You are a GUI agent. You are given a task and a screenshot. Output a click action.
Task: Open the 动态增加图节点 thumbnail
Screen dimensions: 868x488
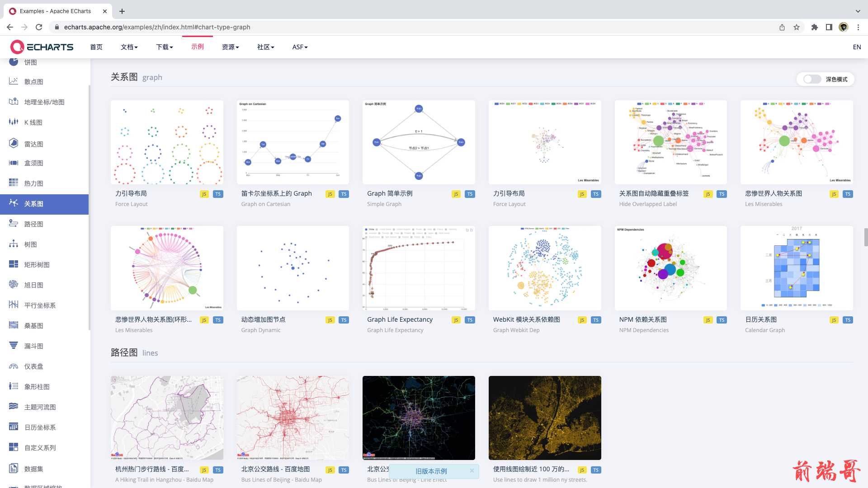coord(293,268)
